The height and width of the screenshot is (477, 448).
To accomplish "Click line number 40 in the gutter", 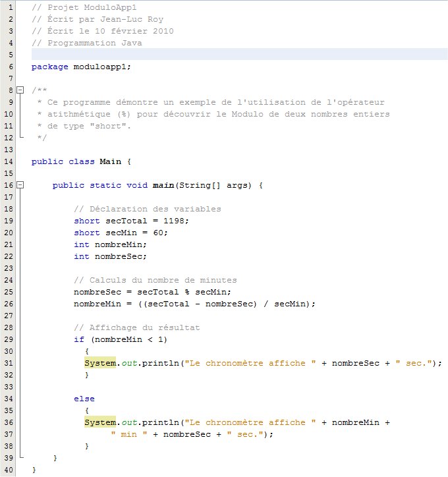I will pos(9,470).
